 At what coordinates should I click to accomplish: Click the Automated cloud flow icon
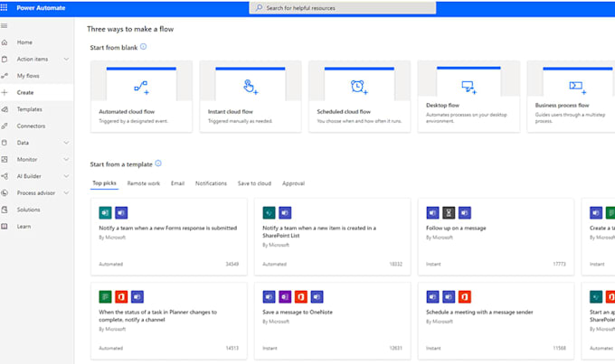coord(141,88)
